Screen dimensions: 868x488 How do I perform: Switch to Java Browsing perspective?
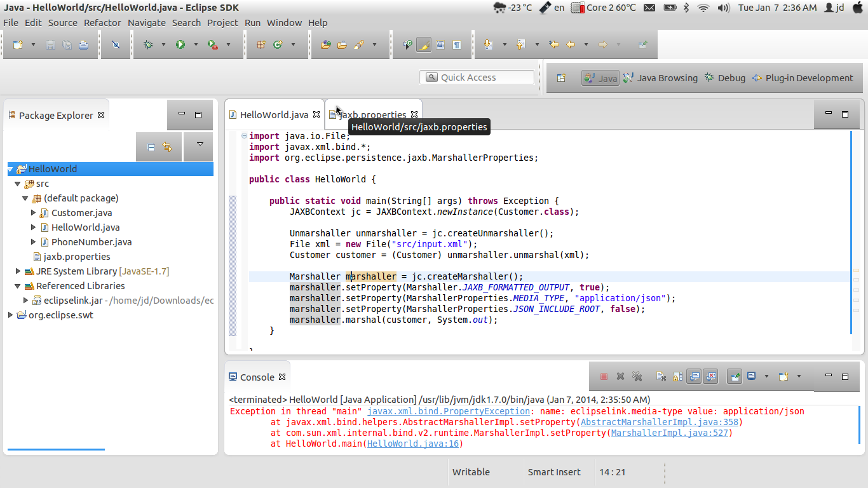[660, 78]
